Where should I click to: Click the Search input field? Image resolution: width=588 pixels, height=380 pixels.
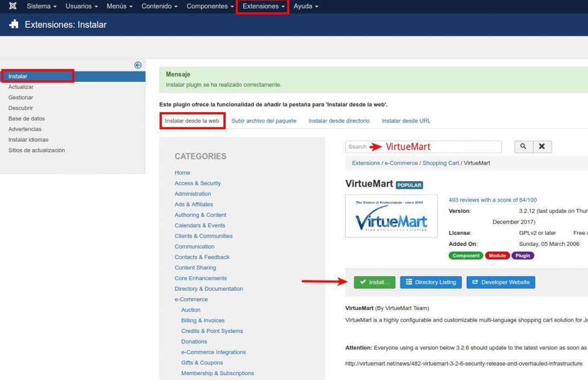tap(423, 146)
